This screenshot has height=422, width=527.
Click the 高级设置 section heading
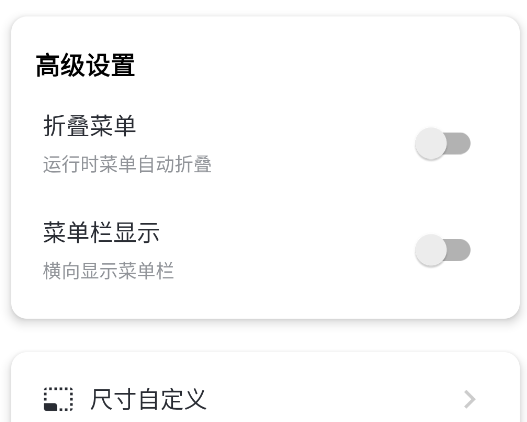(85, 65)
